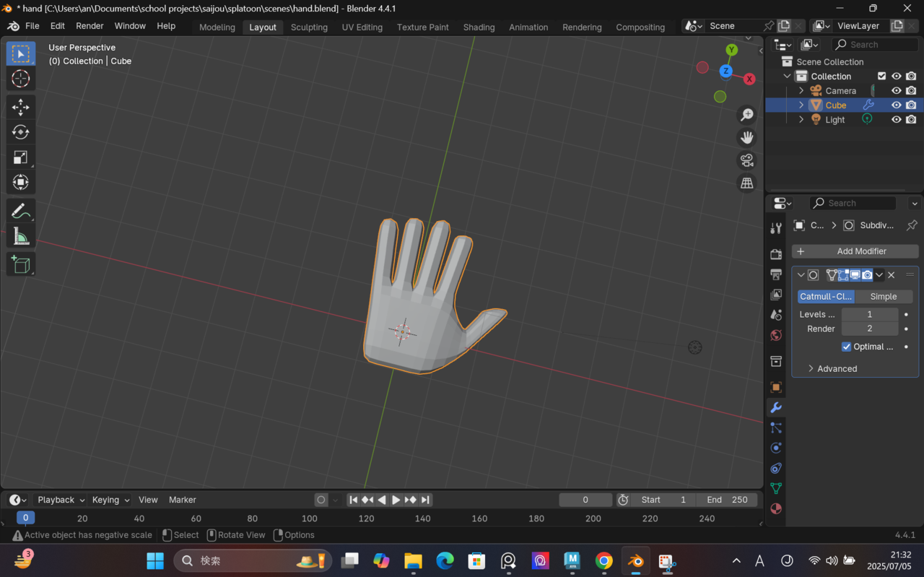Expand the Cube item in outliner
This screenshot has width=924, height=577.
tap(801, 105)
